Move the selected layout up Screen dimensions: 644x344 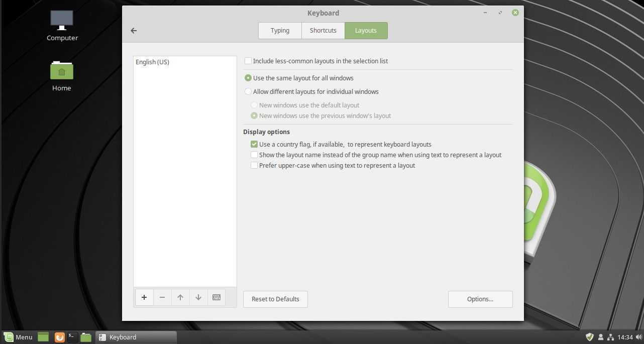click(180, 297)
